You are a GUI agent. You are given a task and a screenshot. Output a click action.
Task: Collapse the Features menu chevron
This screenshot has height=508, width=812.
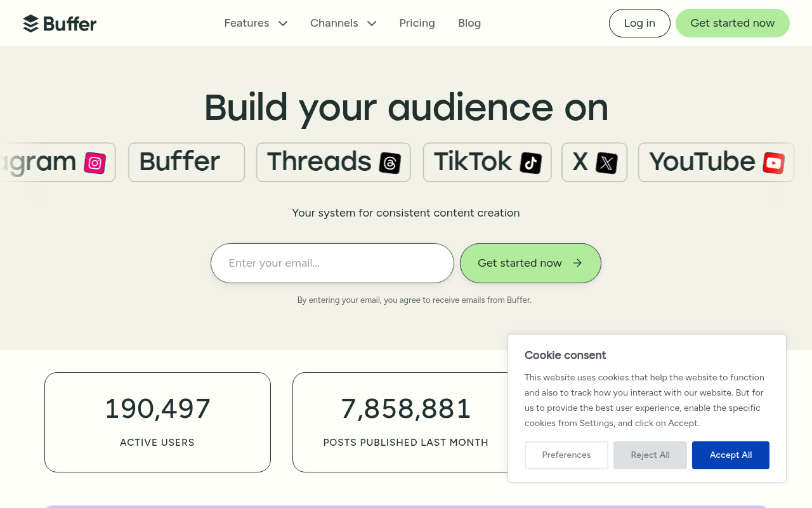point(283,23)
